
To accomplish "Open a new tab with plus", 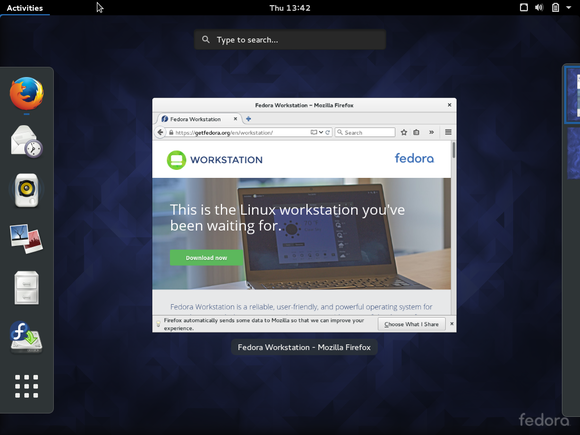I will [249, 119].
